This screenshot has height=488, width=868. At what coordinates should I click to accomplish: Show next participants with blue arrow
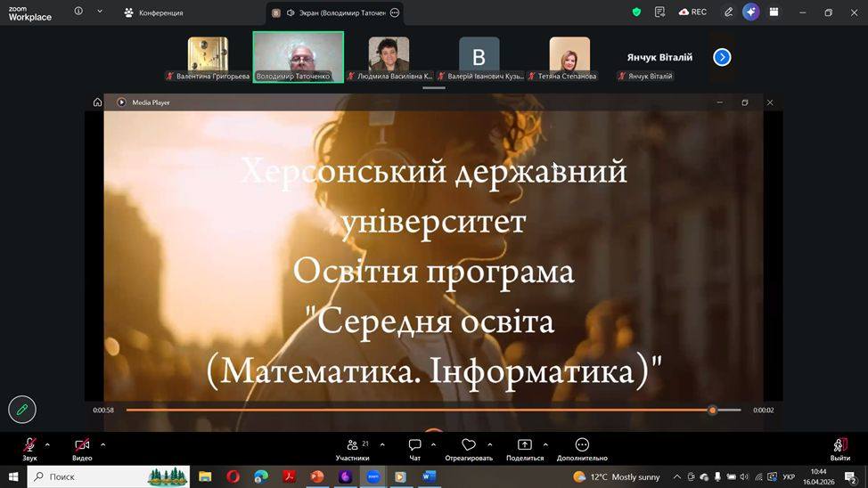pos(722,57)
